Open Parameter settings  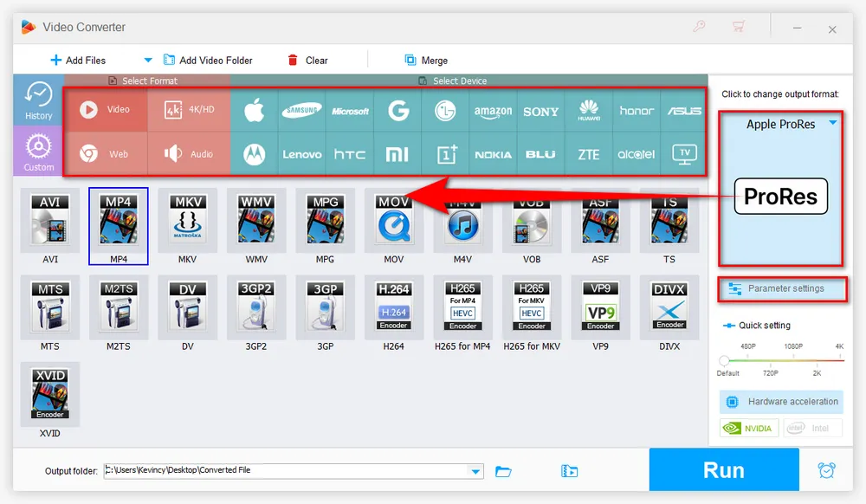(x=781, y=288)
